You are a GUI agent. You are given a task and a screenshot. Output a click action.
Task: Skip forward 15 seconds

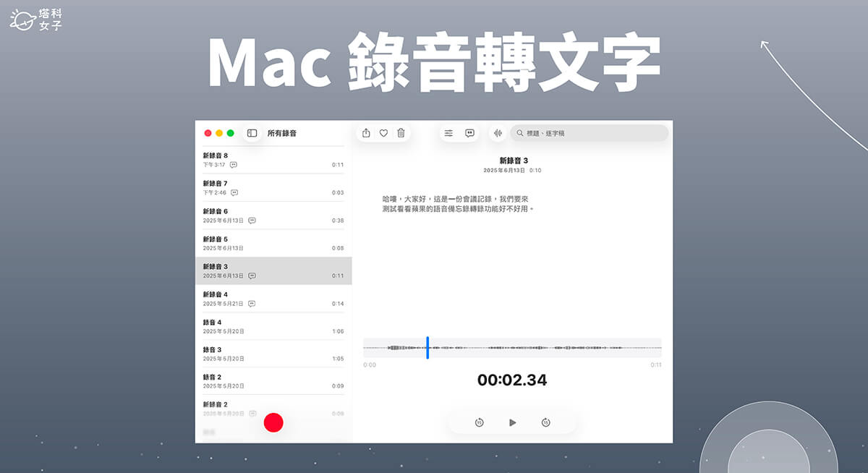pyautogui.click(x=545, y=422)
